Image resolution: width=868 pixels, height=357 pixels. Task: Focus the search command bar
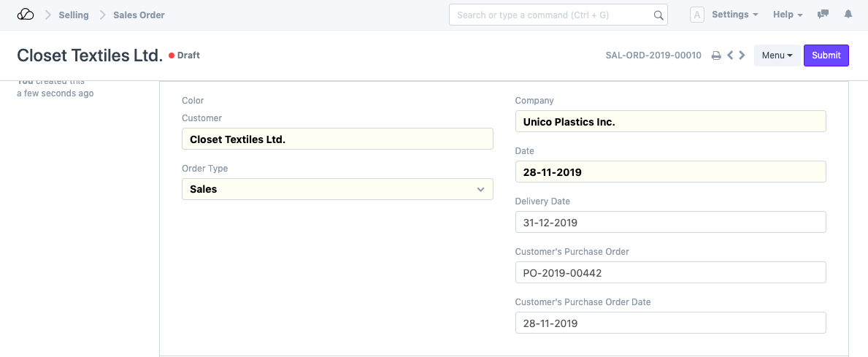551,15
